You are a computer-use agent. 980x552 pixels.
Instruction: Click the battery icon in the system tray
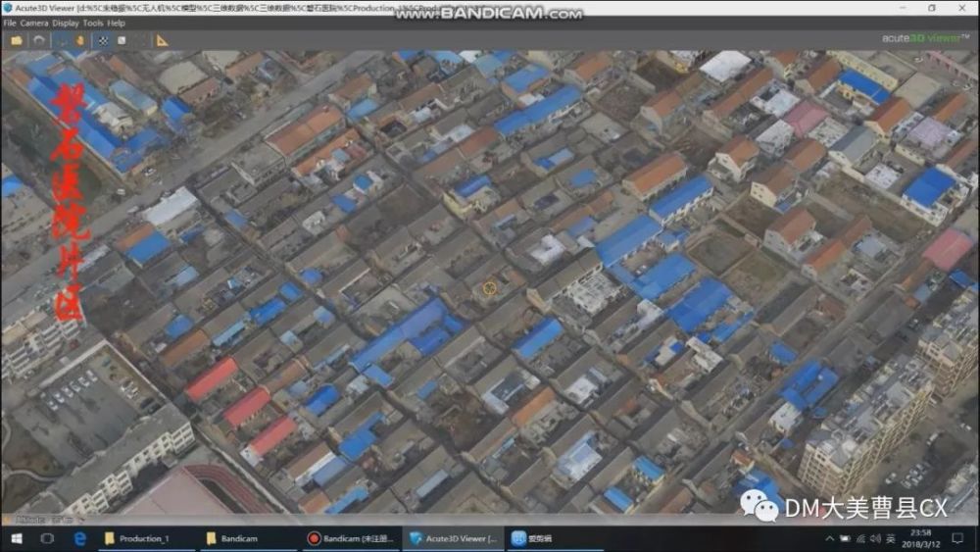pyautogui.click(x=845, y=538)
